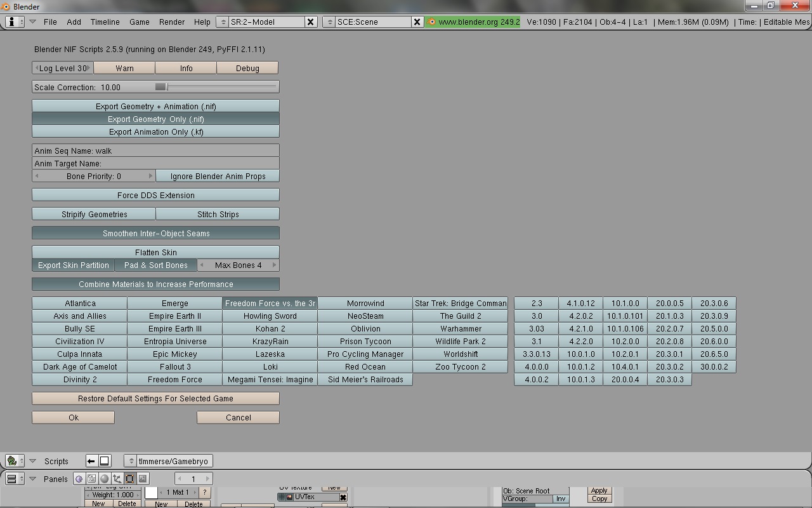Select Zoo Tycoon 2 game
The width and height of the screenshot is (812, 508).
pyautogui.click(x=461, y=366)
